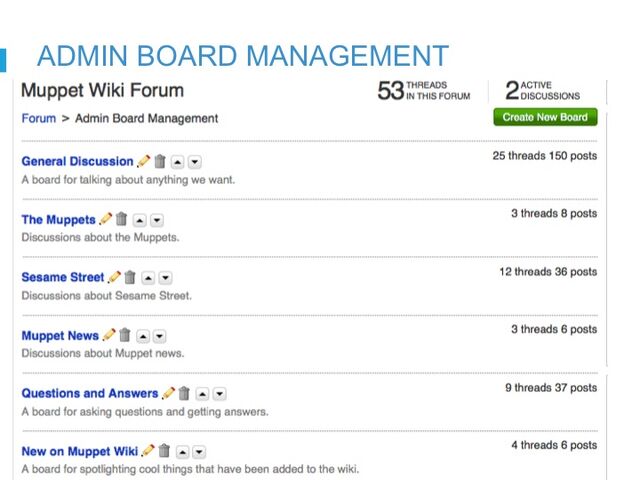Open the Sesame Street board link

63,277
